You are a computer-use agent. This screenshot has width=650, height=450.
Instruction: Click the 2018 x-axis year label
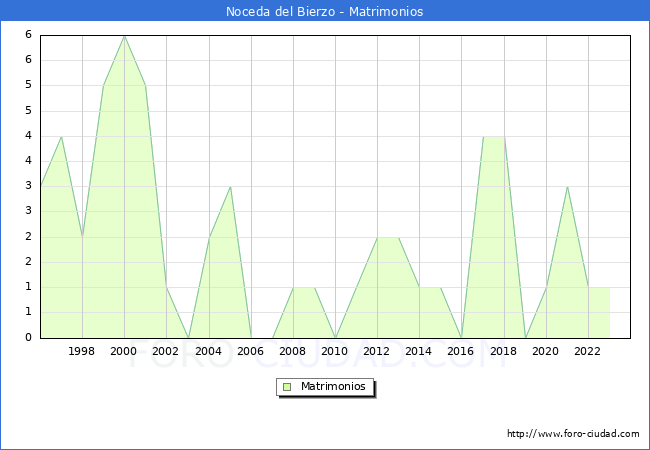pos(504,351)
